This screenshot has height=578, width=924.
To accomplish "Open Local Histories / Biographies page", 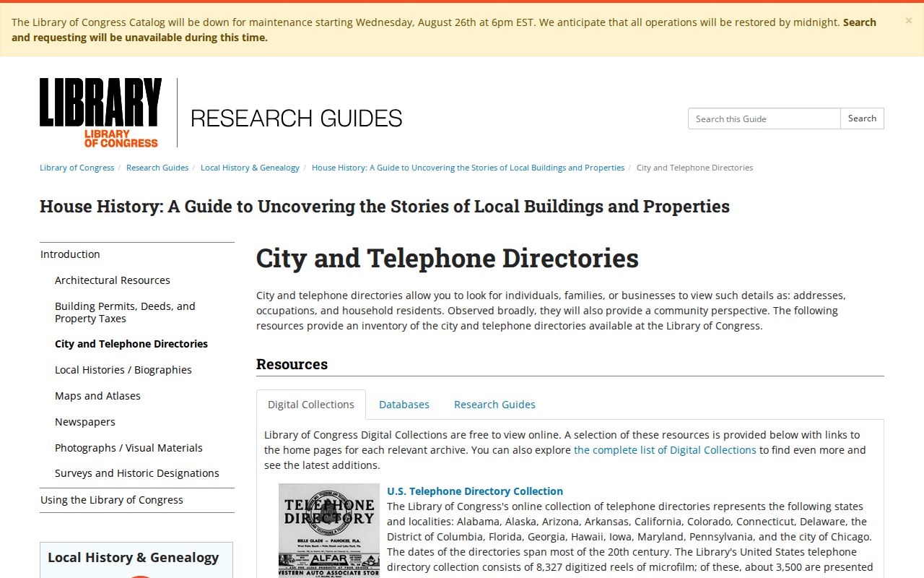I will (x=123, y=370).
